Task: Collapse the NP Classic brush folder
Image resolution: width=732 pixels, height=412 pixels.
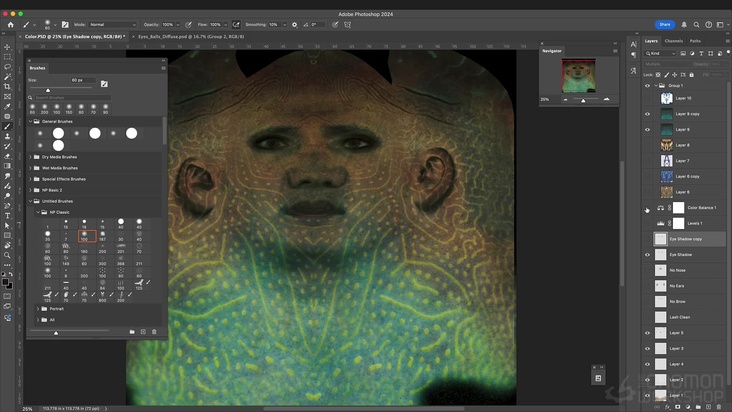Action: [x=38, y=212]
